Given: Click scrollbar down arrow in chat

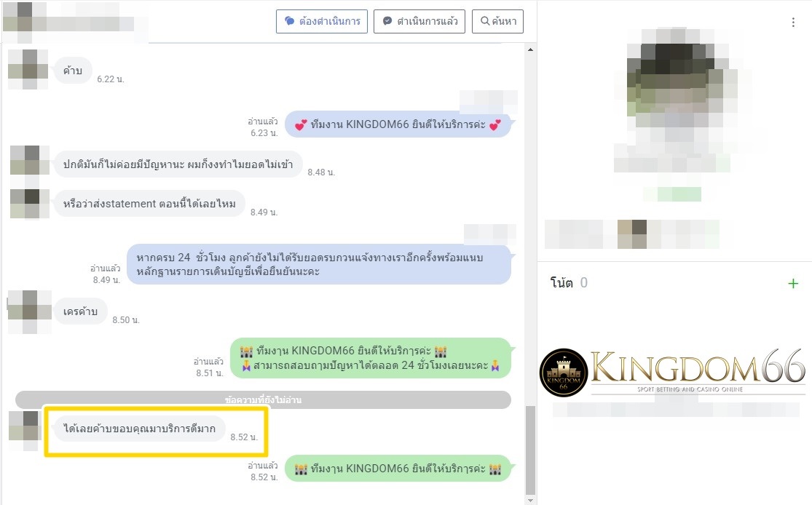Looking at the screenshot, I should click(530, 501).
